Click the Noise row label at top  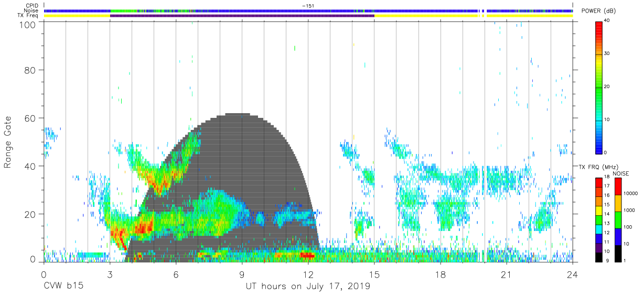pos(31,10)
